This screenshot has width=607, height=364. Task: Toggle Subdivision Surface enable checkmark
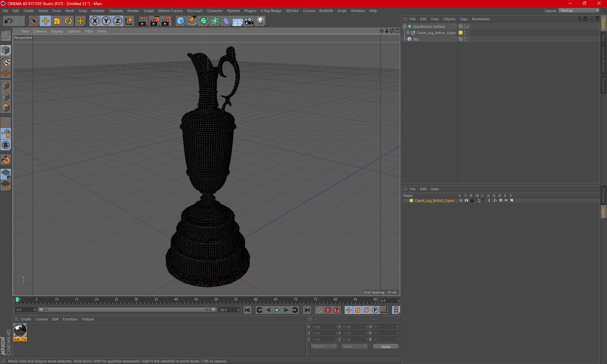pos(468,27)
